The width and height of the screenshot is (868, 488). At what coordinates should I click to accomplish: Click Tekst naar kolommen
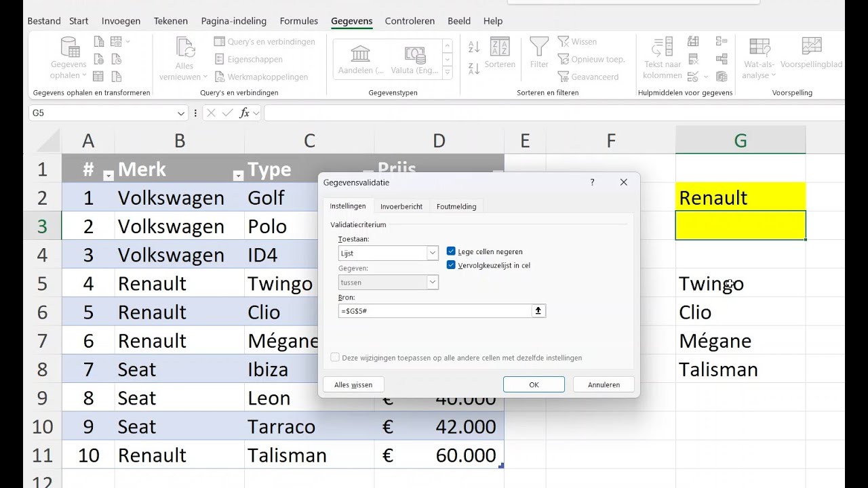click(x=663, y=58)
